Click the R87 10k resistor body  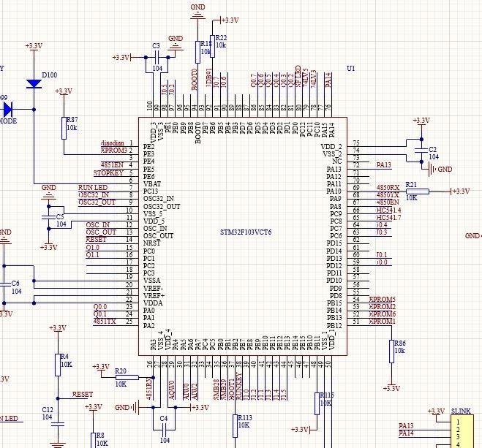(64, 128)
